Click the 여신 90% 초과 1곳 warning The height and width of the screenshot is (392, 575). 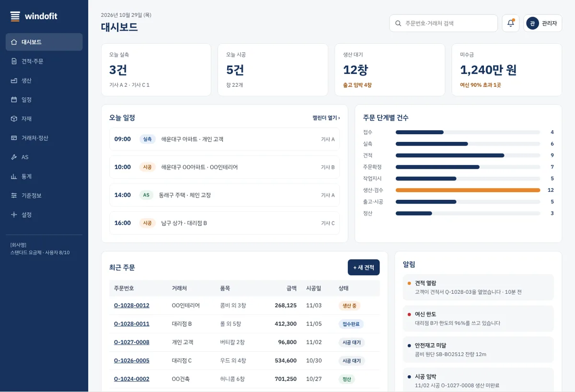point(481,85)
